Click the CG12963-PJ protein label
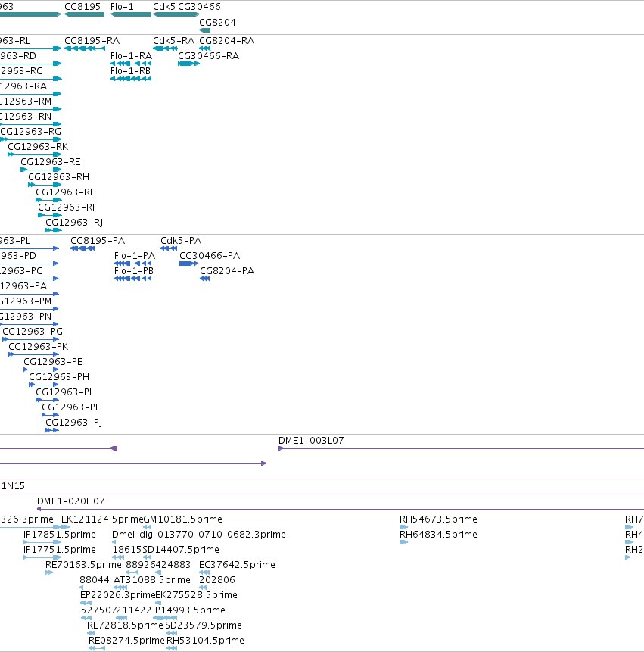The image size is (644, 652). click(74, 423)
